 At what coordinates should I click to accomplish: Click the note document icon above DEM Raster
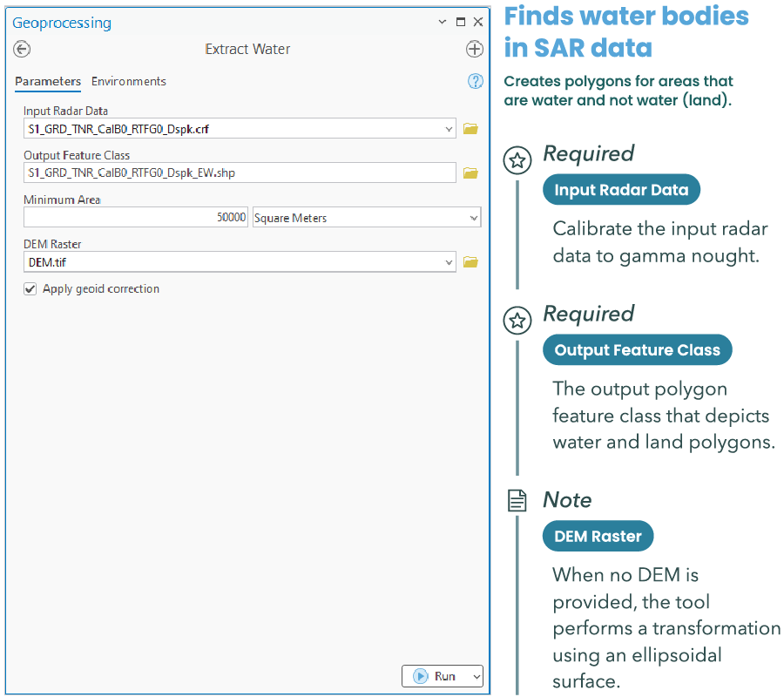click(517, 500)
